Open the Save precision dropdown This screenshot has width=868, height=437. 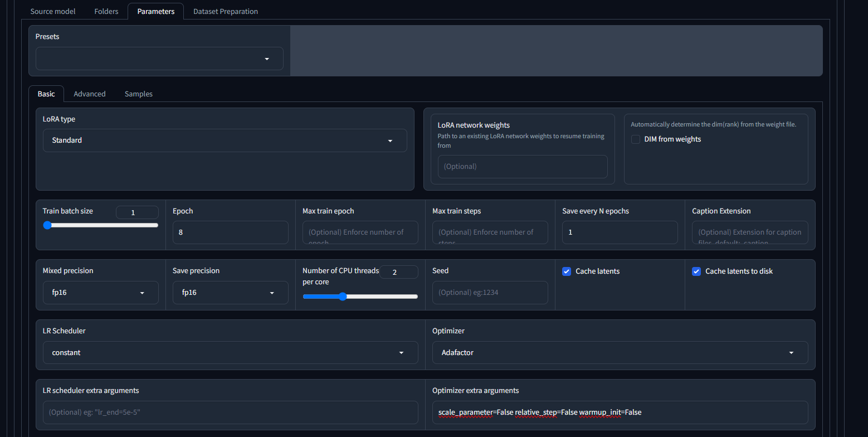(230, 293)
